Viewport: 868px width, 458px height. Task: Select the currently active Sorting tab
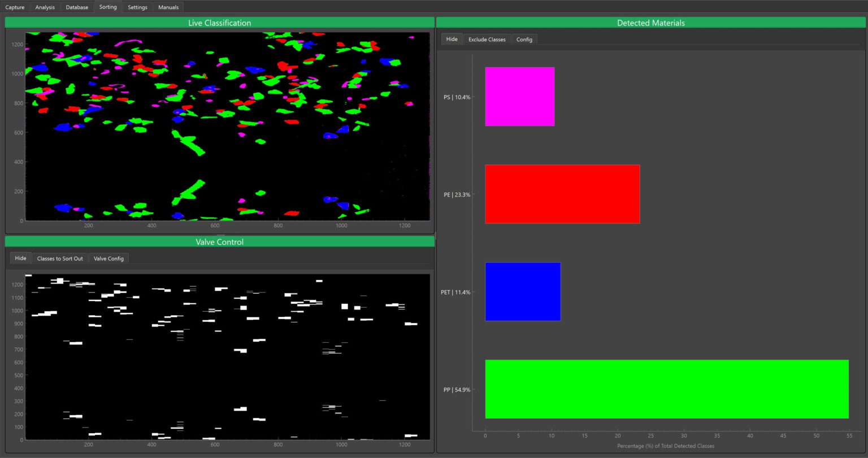107,7
